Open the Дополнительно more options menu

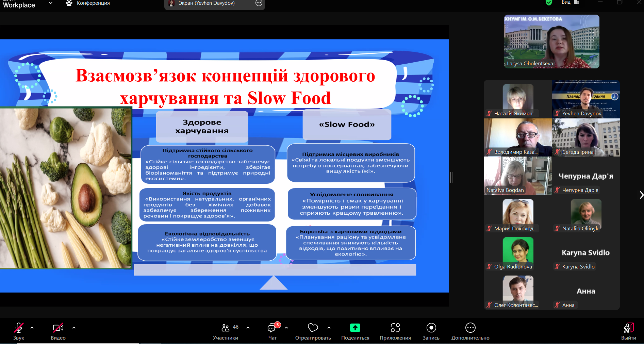tap(470, 331)
